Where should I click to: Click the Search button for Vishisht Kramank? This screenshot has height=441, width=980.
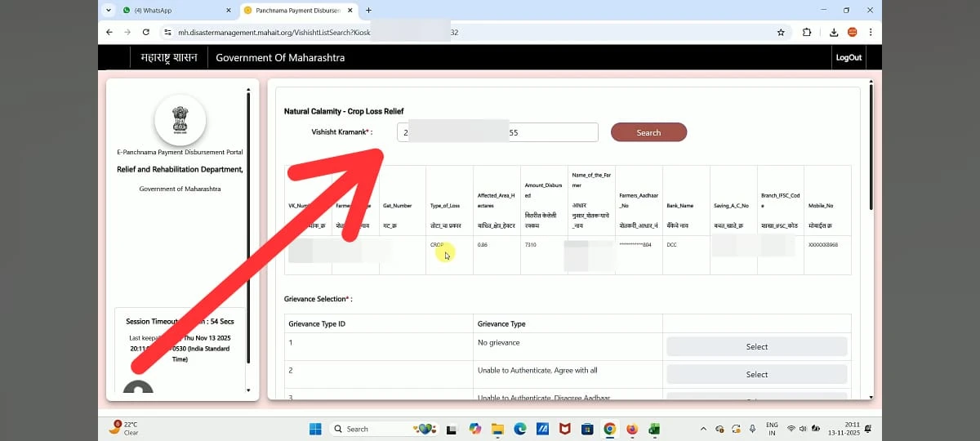[x=648, y=132]
